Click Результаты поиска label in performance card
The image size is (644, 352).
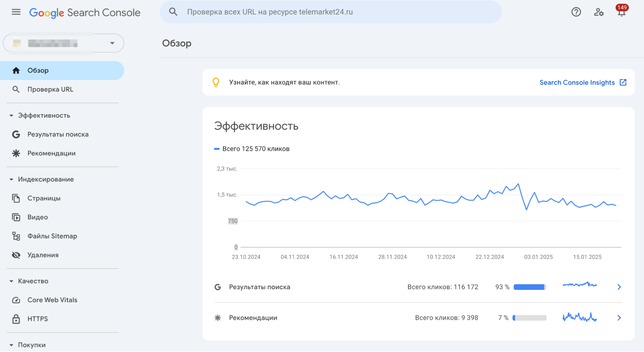pos(260,287)
